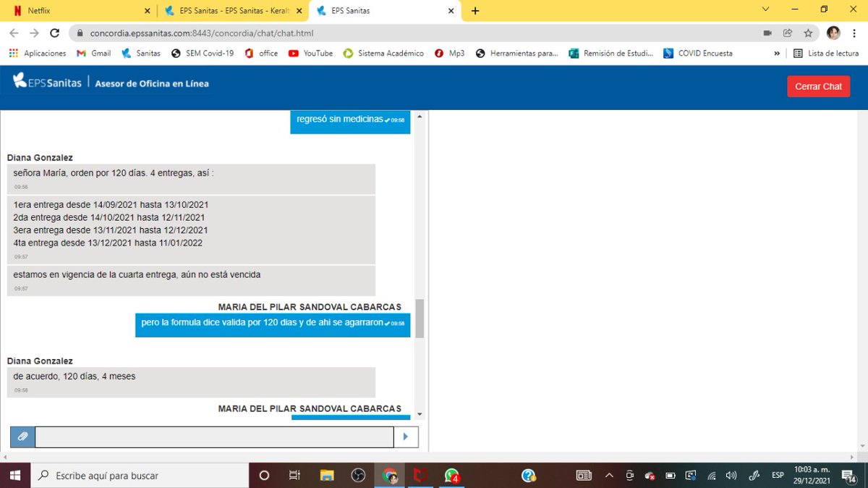Select the active EPS Sanitas tab
Screen dimensions: 868x488
point(386,11)
